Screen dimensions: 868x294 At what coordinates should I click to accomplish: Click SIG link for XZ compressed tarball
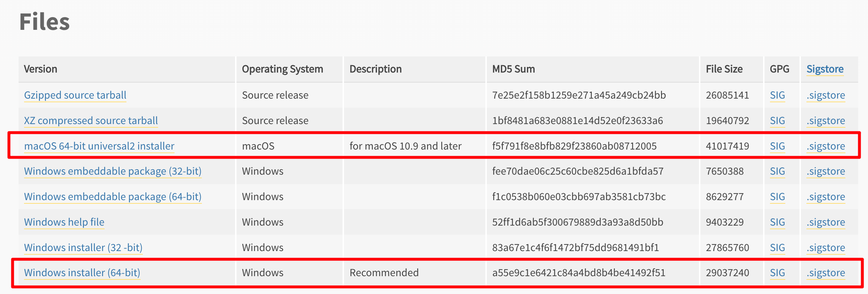(777, 120)
